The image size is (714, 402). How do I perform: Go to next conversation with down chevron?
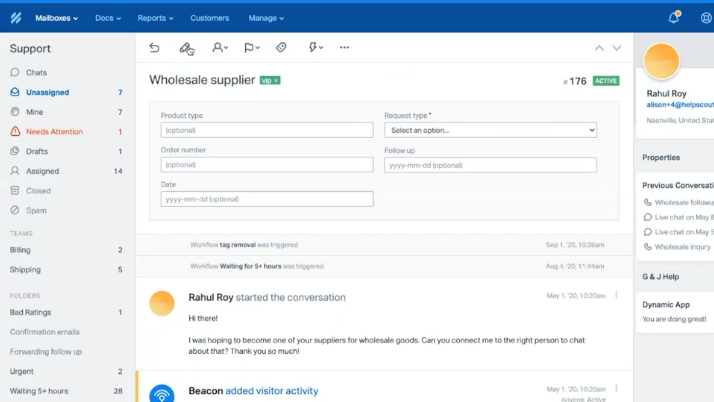pyautogui.click(x=617, y=48)
